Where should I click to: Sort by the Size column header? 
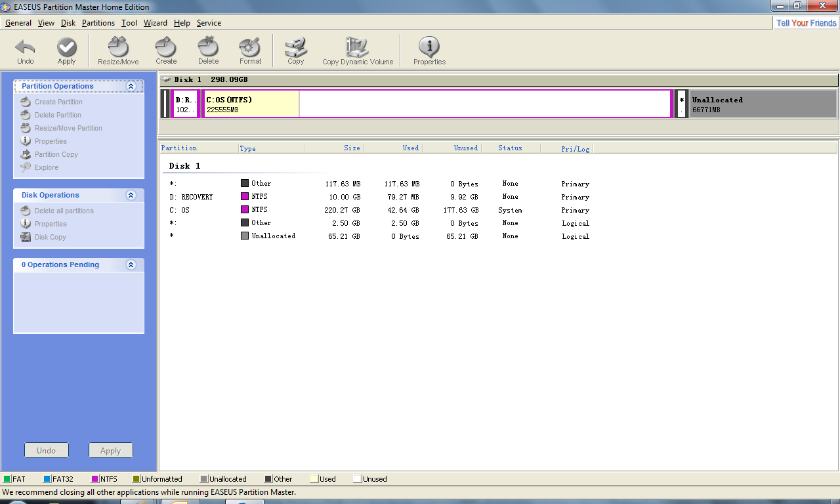point(333,148)
